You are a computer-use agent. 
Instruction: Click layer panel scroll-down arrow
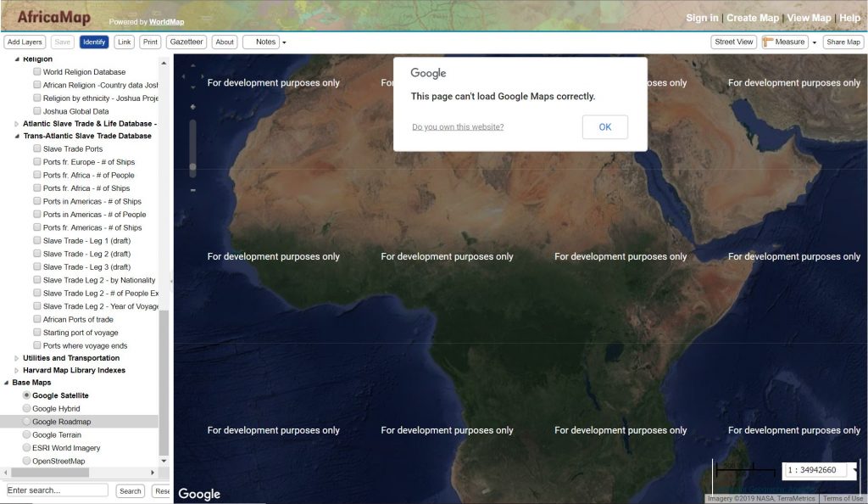(x=164, y=461)
